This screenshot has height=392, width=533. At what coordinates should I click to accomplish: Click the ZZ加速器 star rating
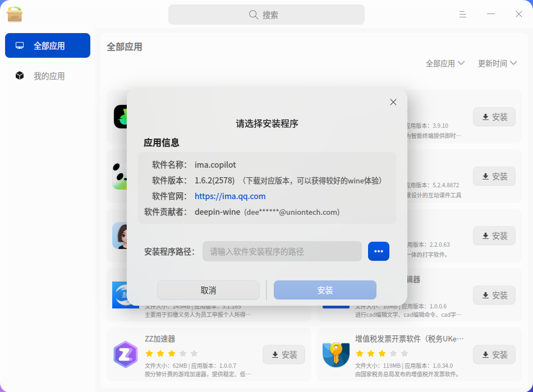tap(171, 353)
